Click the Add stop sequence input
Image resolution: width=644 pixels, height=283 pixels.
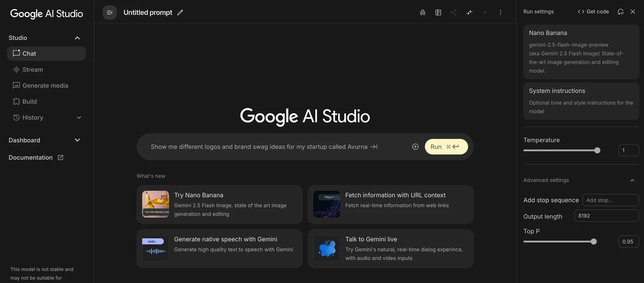(611, 200)
